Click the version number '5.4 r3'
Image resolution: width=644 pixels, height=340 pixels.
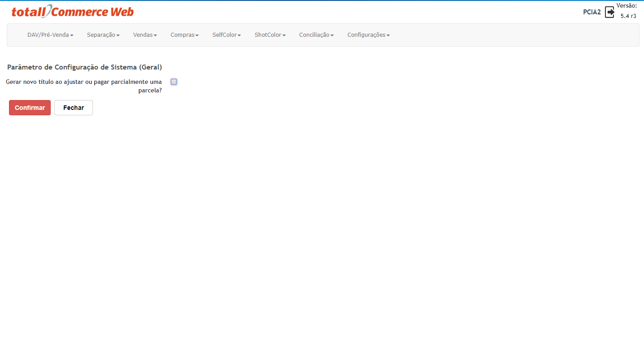pos(628,16)
